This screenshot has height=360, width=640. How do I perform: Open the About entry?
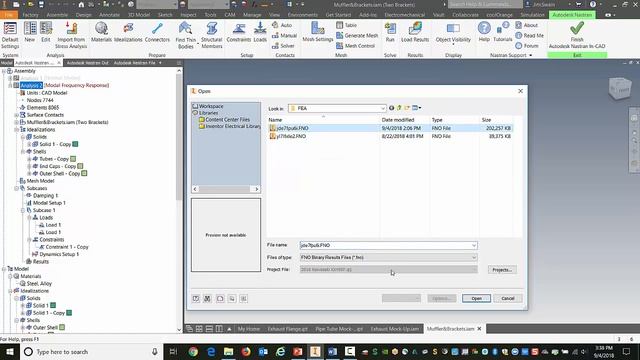tap(527, 25)
